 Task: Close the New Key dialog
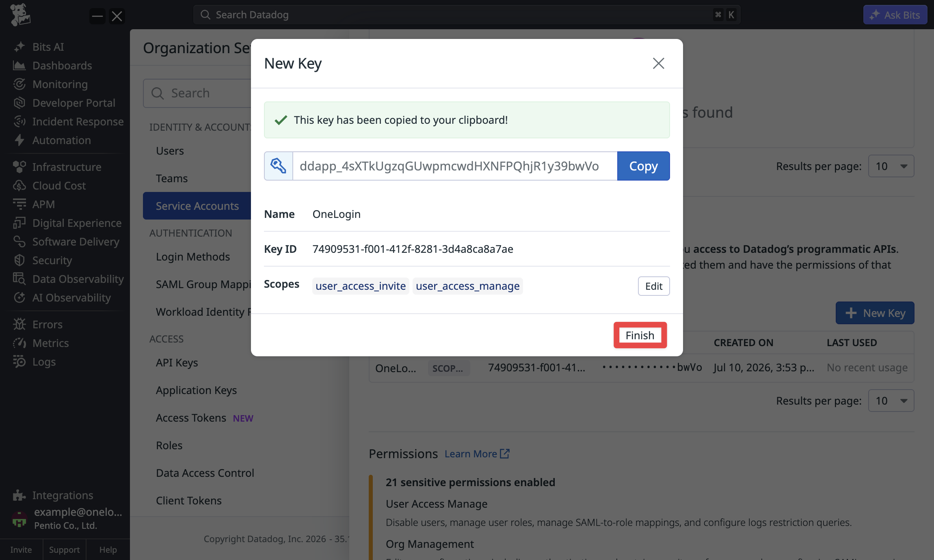658,63
